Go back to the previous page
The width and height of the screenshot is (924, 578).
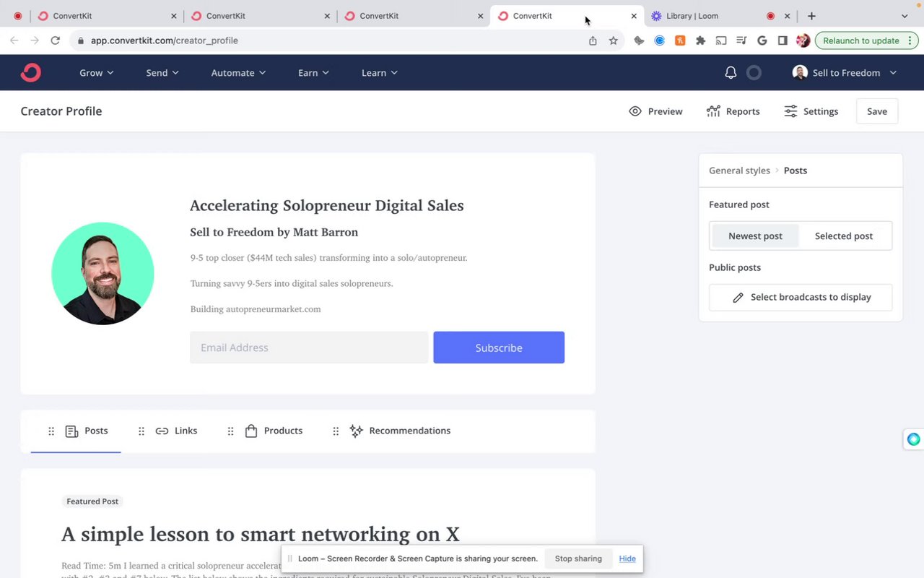[14, 40]
